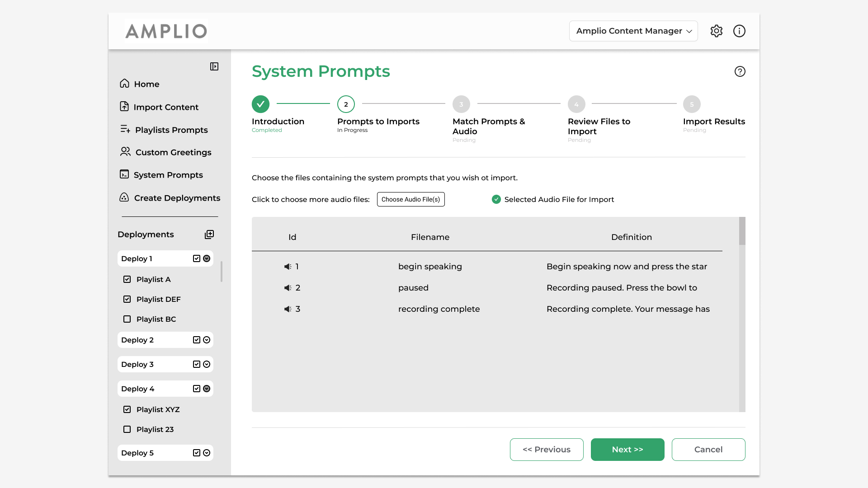Click step 5 Import Results circle
This screenshot has height=488, width=868.
click(x=692, y=104)
